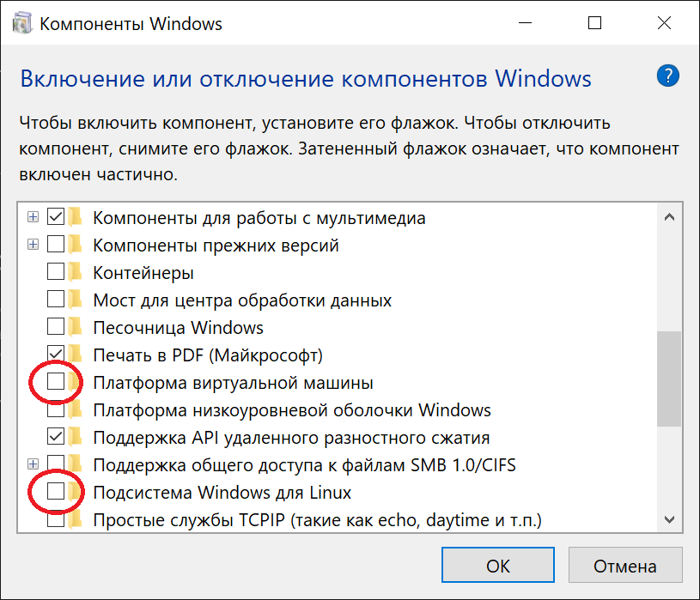
Task: Click folder icon beside Поддержка API удаленного разностного сжатия
Action: pos(76,438)
